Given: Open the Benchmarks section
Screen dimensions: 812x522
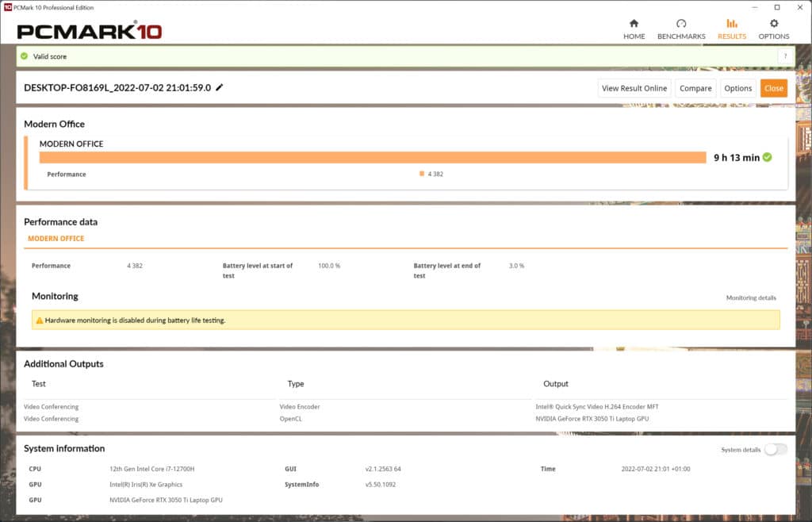Looking at the screenshot, I should pyautogui.click(x=681, y=29).
